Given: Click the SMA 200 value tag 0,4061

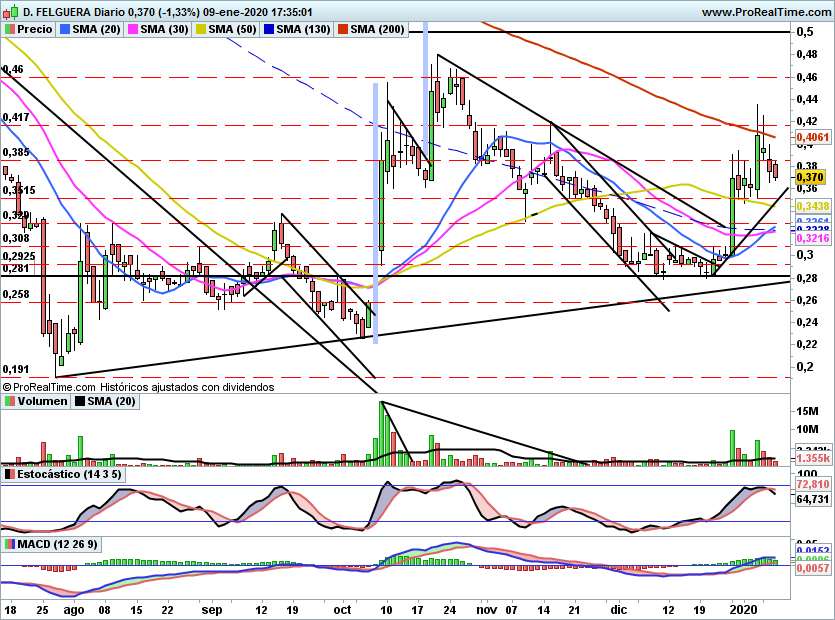Looking at the screenshot, I should point(808,137).
